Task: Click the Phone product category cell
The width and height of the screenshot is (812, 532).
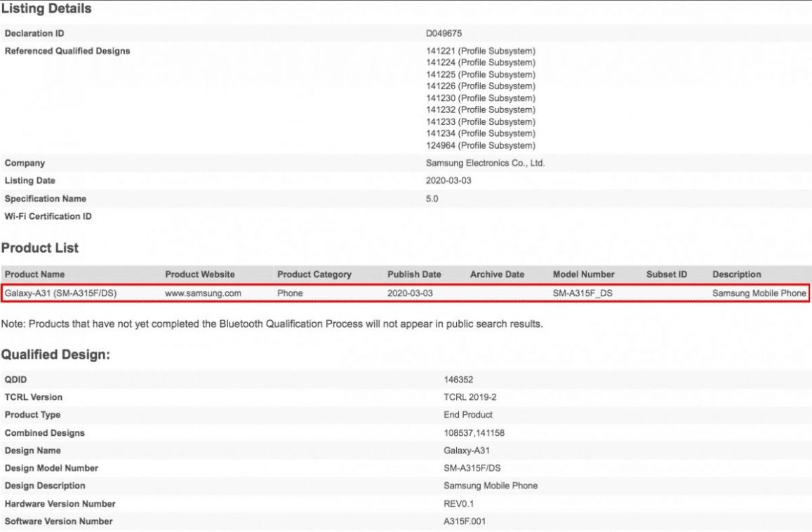Action: click(290, 293)
